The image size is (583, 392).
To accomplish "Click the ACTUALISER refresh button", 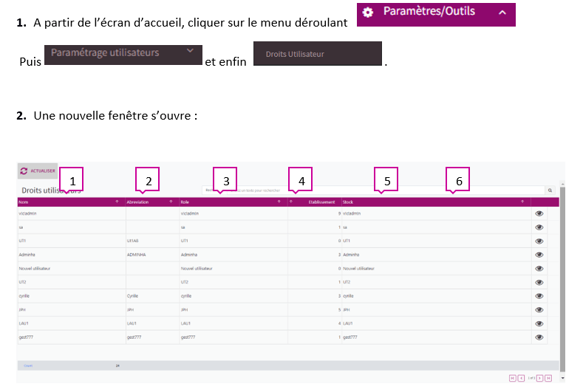I will pyautogui.click(x=38, y=171).
